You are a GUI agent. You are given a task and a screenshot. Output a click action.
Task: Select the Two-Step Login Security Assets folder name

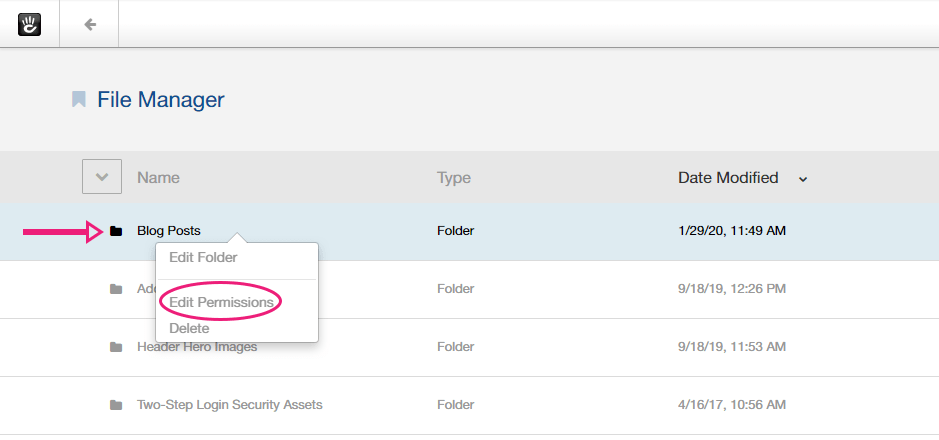230,405
